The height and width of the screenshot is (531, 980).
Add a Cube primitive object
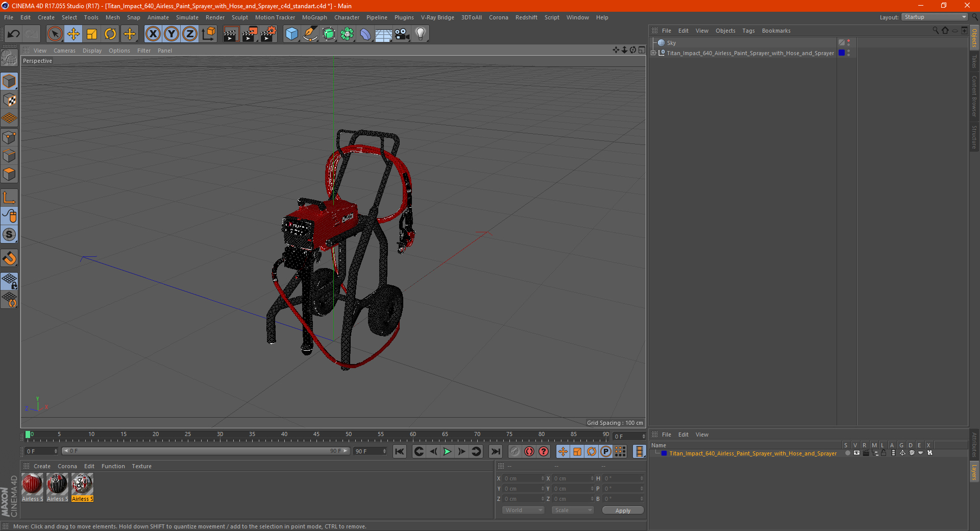(x=291, y=34)
